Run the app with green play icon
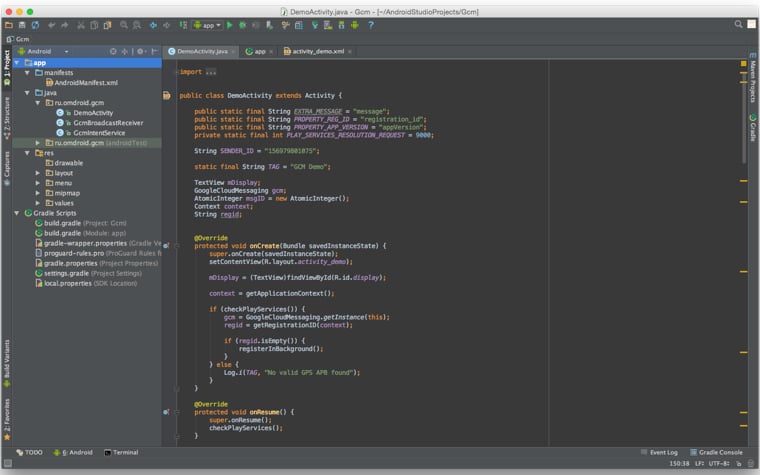The image size is (760, 475). click(x=230, y=25)
